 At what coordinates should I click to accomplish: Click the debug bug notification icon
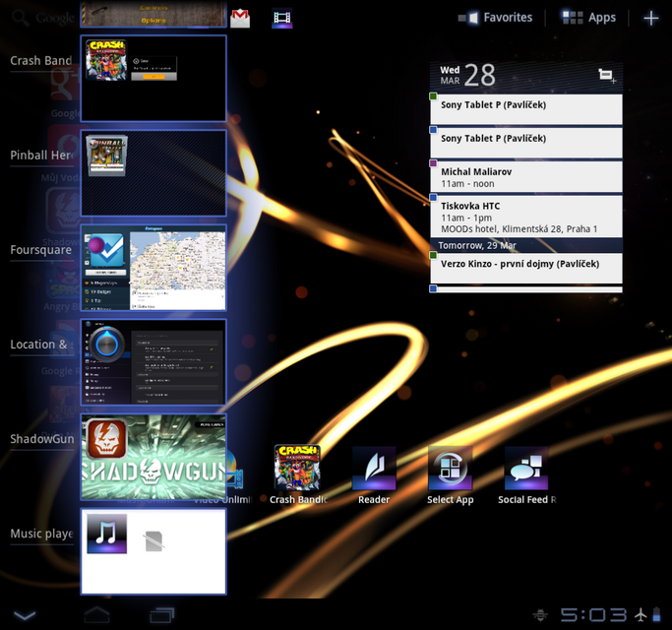coord(540,615)
